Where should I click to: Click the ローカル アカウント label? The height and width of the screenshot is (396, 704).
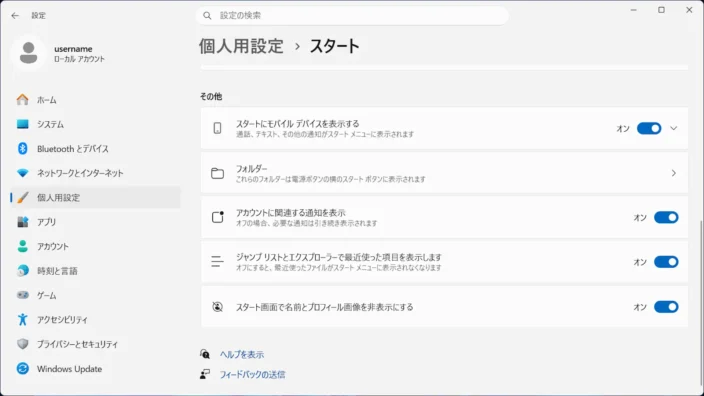[79, 59]
